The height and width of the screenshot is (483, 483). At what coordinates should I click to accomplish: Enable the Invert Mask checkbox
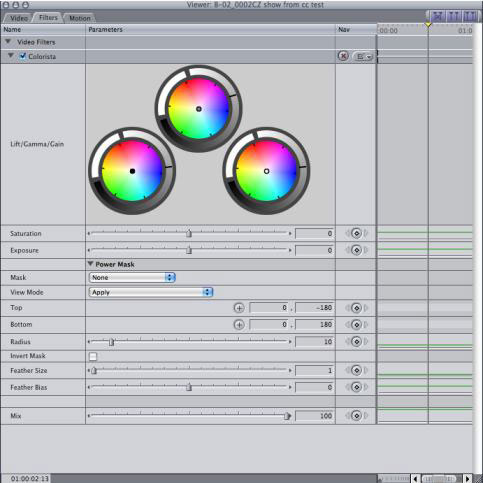[93, 356]
